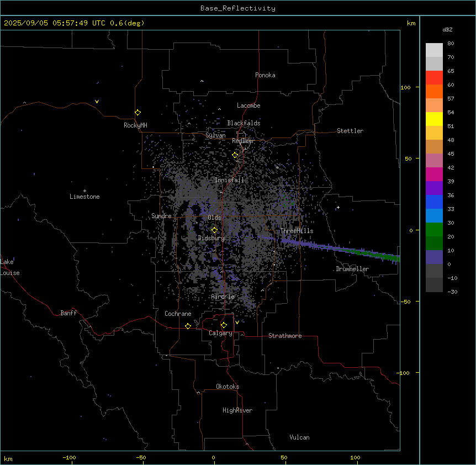Viewport: 476px width, 465px height.
Task: Click the Olds town label
Action: [214, 218]
